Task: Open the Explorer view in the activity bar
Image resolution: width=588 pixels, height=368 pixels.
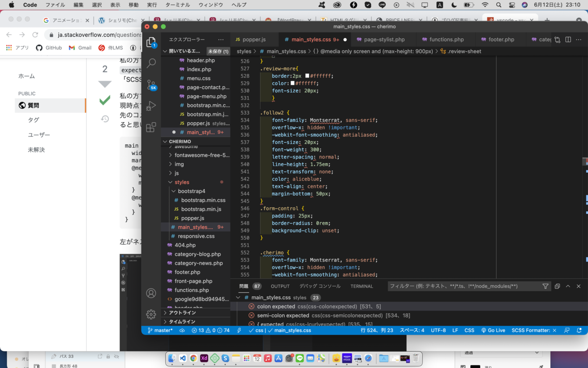Action: (x=151, y=42)
